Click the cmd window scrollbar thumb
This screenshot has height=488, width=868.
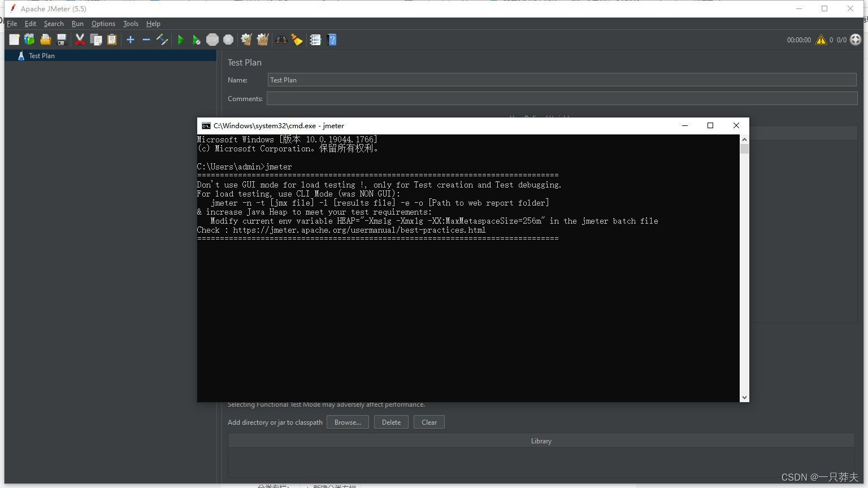pos(744,149)
